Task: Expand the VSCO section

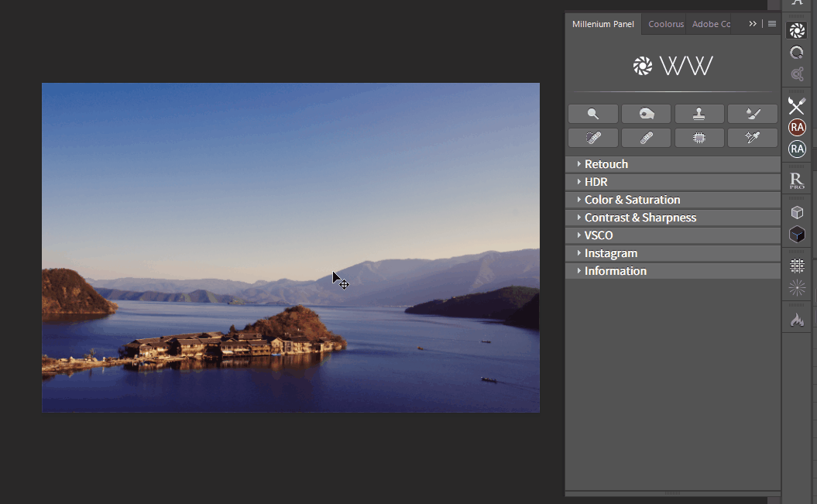Action: click(673, 235)
